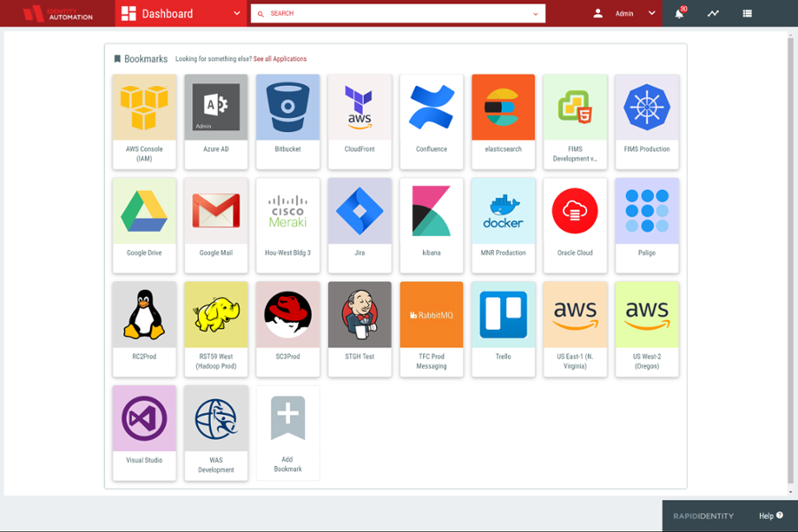
Task: Open the activity trend chart icon
Action: click(713, 13)
